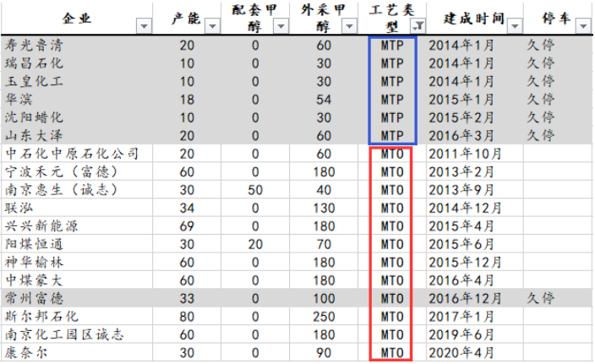595x364 pixels.
Task: Select 外采甲醇 value 250 for 斯尔邦石化
Action: point(324,317)
